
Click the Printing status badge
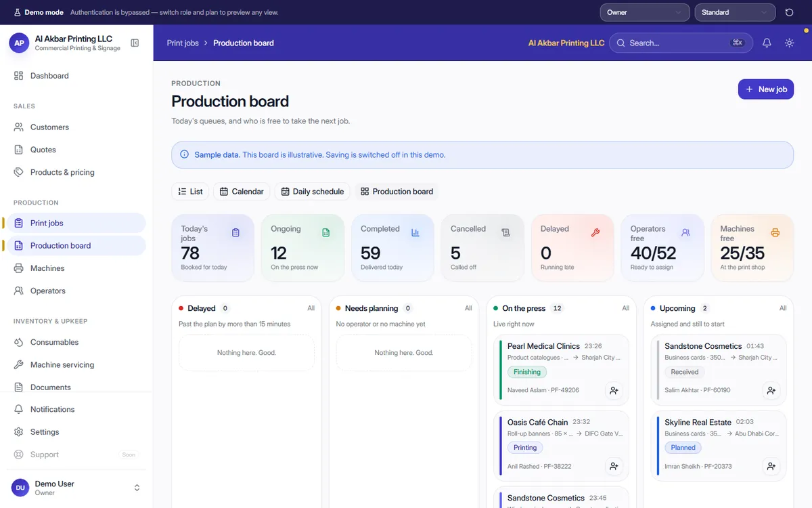(525, 448)
